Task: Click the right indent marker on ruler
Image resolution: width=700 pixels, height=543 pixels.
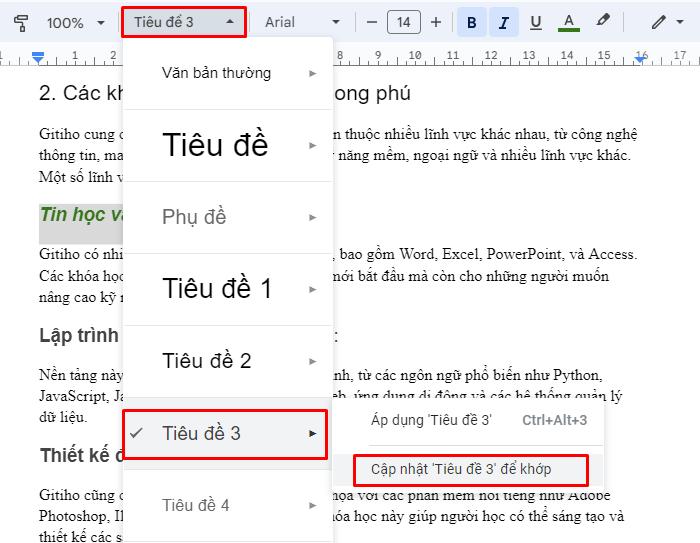Action: point(641,58)
